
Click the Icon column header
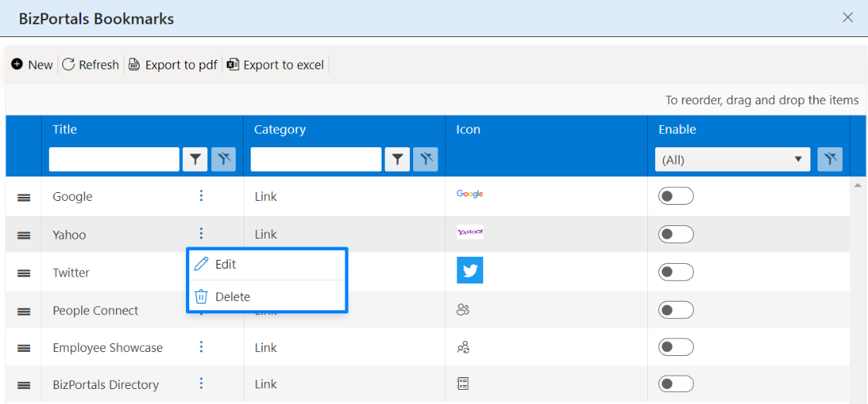(468, 130)
